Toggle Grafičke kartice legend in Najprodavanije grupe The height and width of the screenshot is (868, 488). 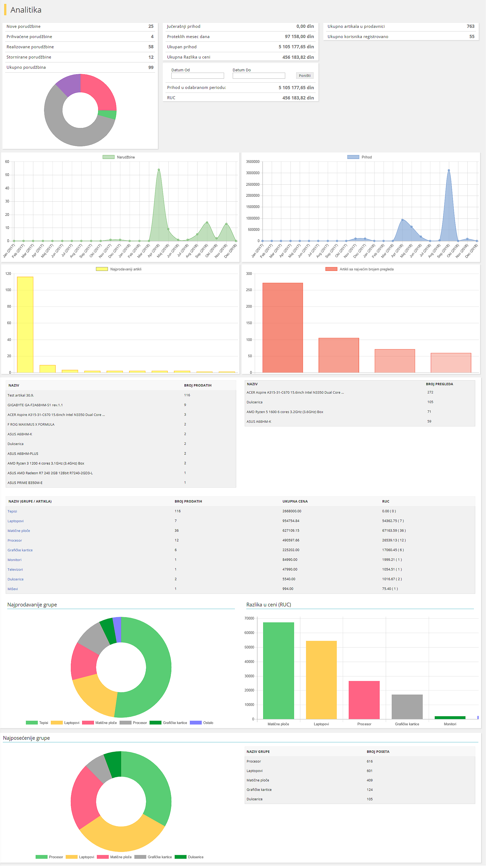(169, 725)
